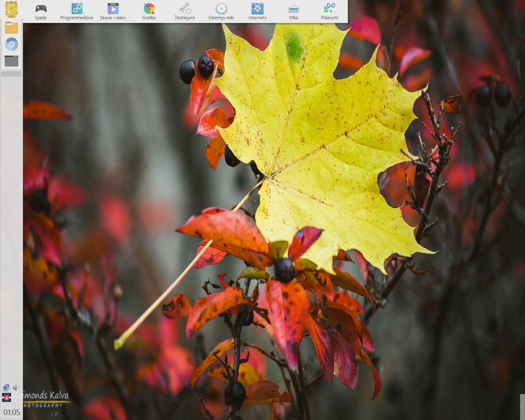Viewport: 525px width, 420px height.
Task: Open the Pīdarumi accessories category
Action: click(x=329, y=11)
